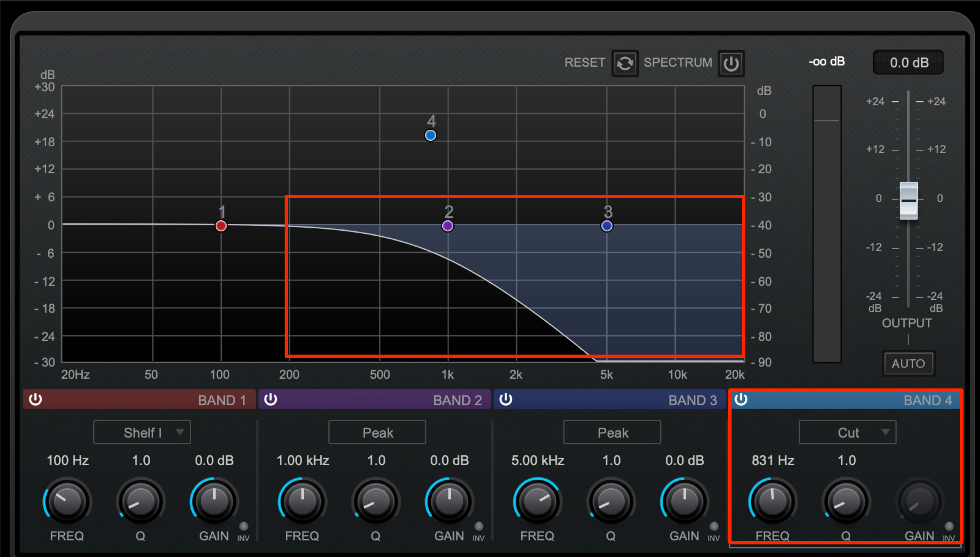
Task: Click the RESET circular arrows icon
Action: click(624, 63)
